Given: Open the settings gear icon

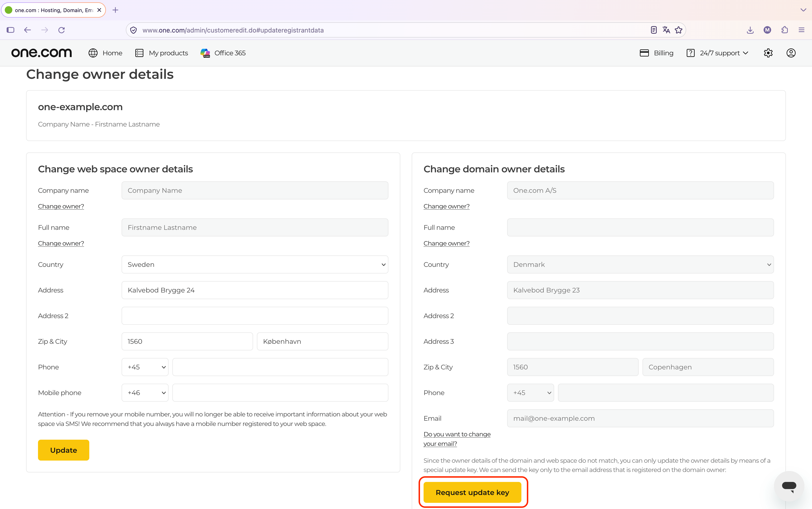Looking at the screenshot, I should click(x=768, y=53).
